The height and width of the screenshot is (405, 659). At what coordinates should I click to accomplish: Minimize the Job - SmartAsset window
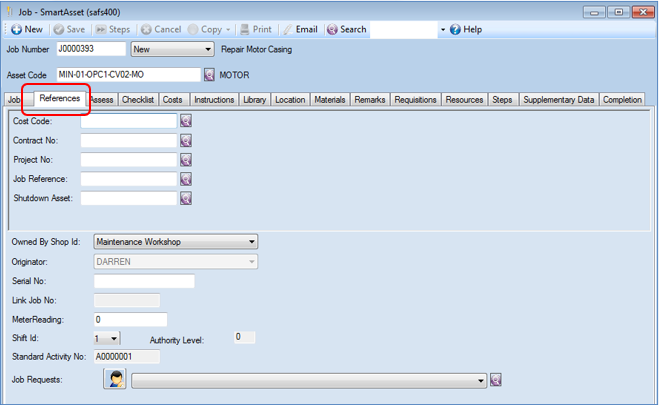594,12
